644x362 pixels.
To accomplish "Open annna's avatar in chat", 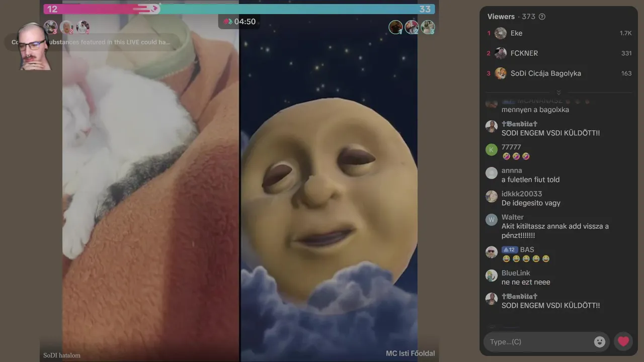I will (492, 173).
